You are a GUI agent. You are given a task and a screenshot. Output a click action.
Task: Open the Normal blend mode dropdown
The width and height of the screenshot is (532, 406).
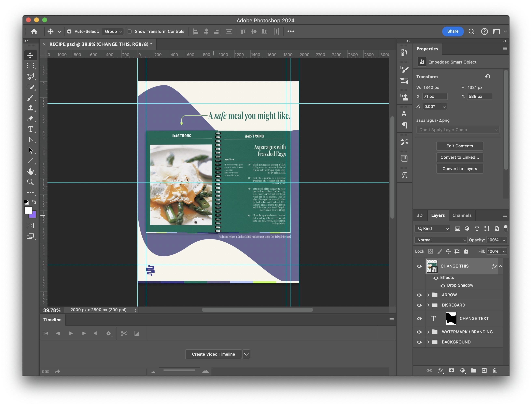440,240
